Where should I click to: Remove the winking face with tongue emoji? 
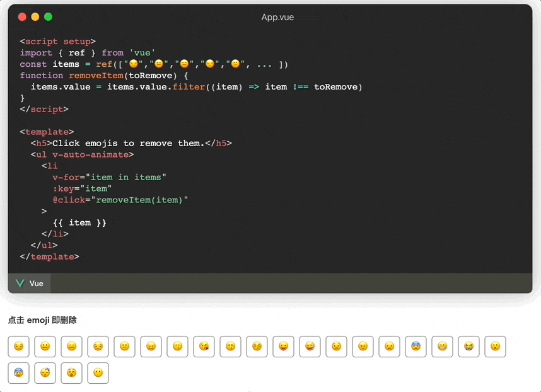310,346
